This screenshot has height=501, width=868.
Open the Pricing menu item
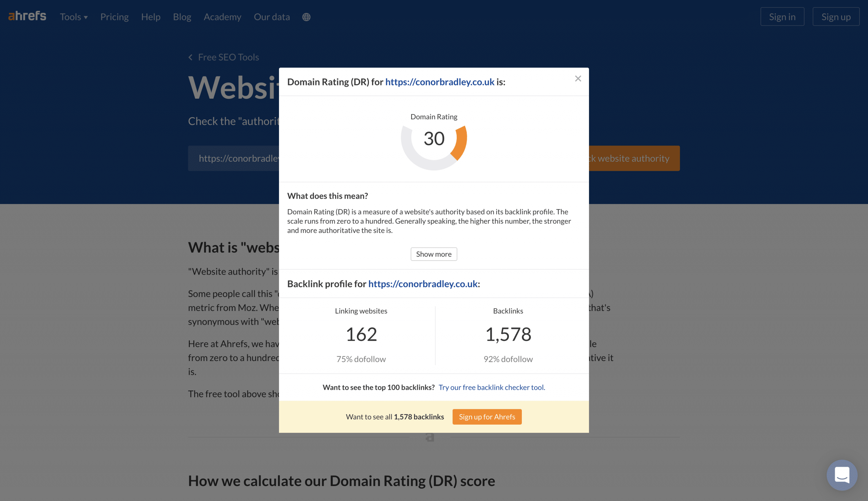click(115, 17)
